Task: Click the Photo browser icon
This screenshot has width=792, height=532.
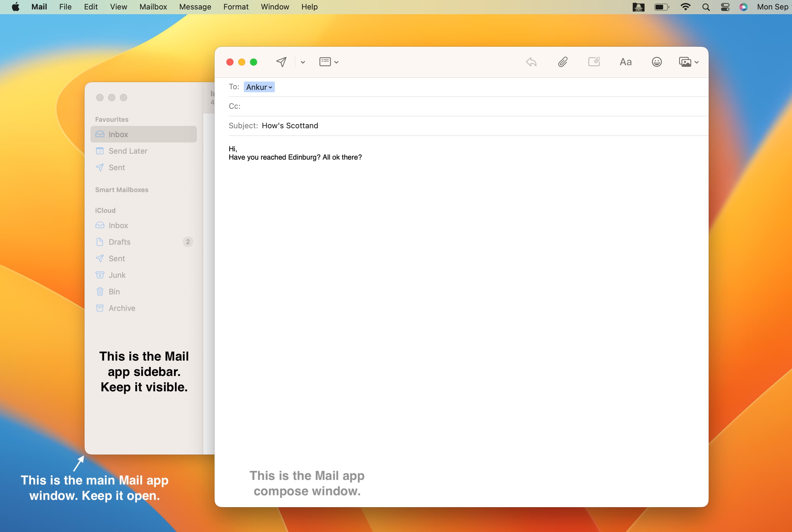Action: click(684, 62)
